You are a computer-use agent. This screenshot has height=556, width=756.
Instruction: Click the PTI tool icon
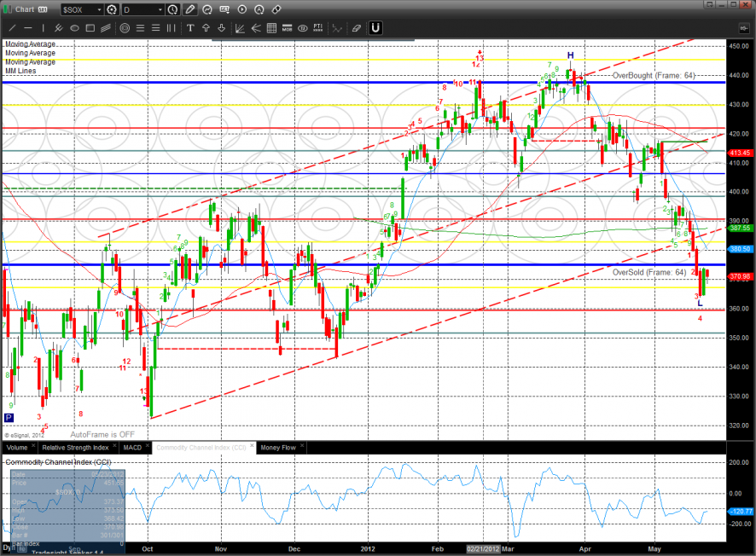tap(317, 28)
